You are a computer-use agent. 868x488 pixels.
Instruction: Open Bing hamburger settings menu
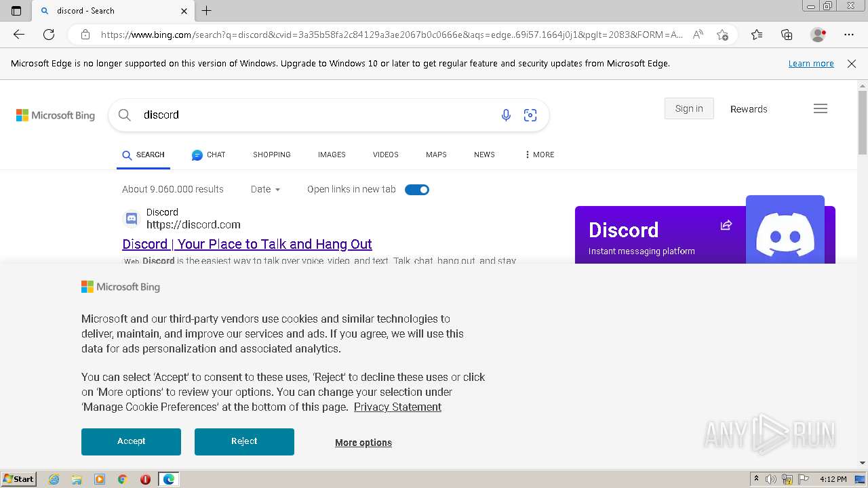821,108
